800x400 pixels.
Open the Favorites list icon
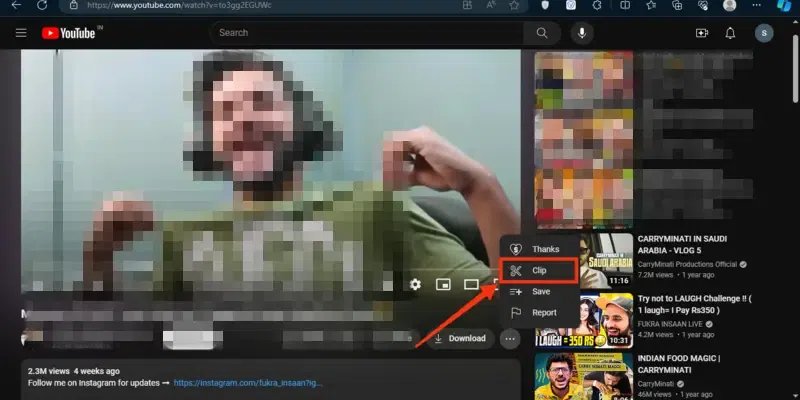coord(651,5)
